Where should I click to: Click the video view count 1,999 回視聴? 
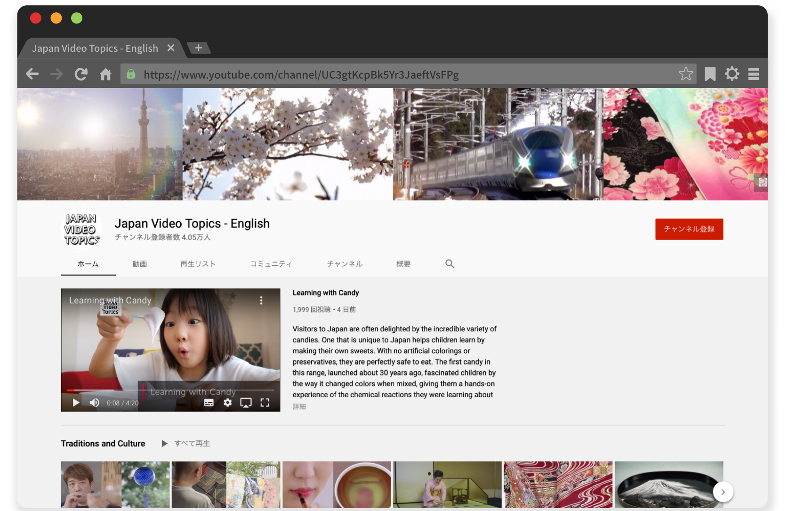tap(312, 310)
